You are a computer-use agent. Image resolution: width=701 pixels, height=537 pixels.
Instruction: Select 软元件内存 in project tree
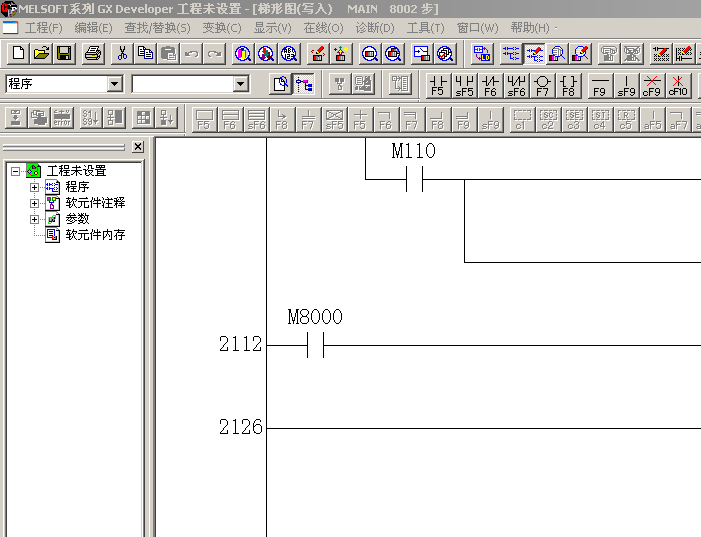pos(95,235)
